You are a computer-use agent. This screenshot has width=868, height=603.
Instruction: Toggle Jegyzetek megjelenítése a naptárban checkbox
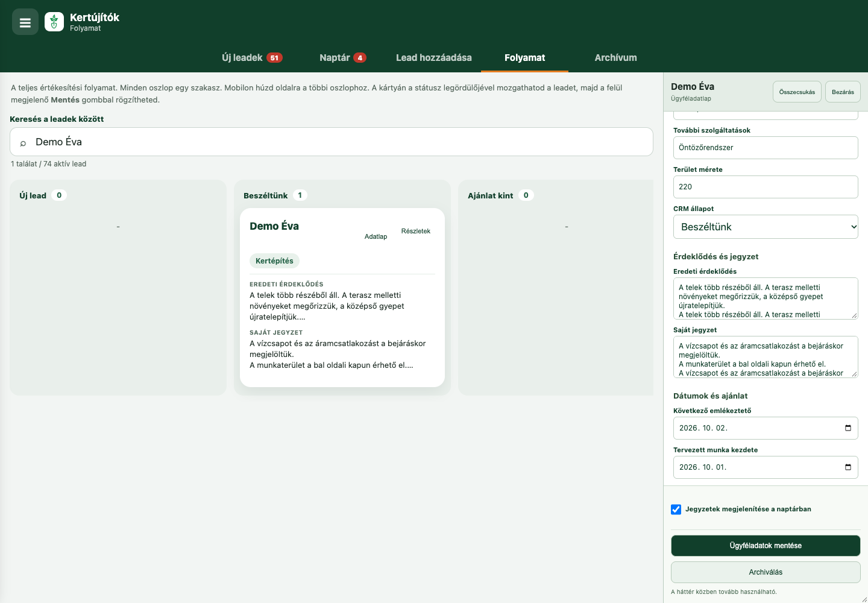676,510
